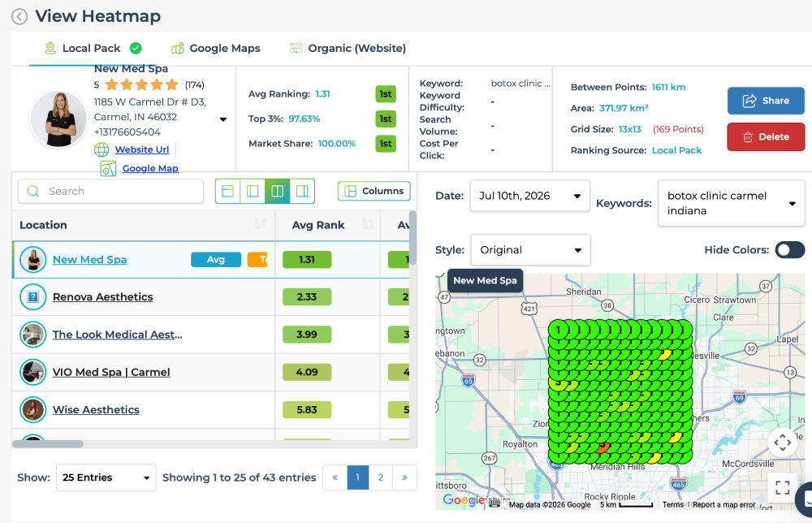Open Report a map error link
Screen dimensions: 812x523
(723, 504)
